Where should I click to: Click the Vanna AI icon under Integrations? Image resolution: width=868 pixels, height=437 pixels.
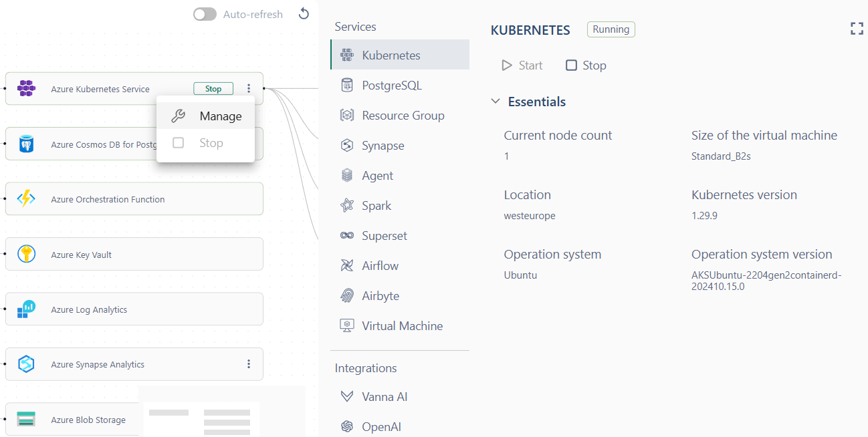tap(347, 396)
